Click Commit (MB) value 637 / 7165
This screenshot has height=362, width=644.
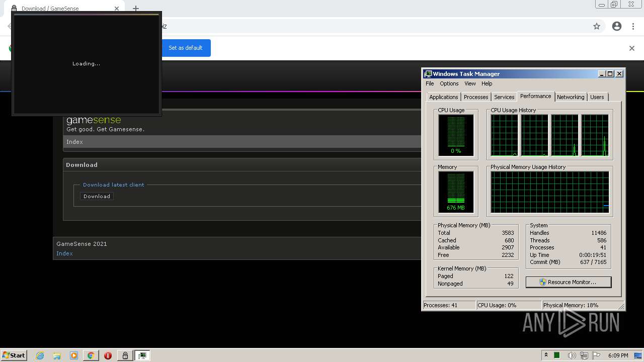tap(593, 262)
